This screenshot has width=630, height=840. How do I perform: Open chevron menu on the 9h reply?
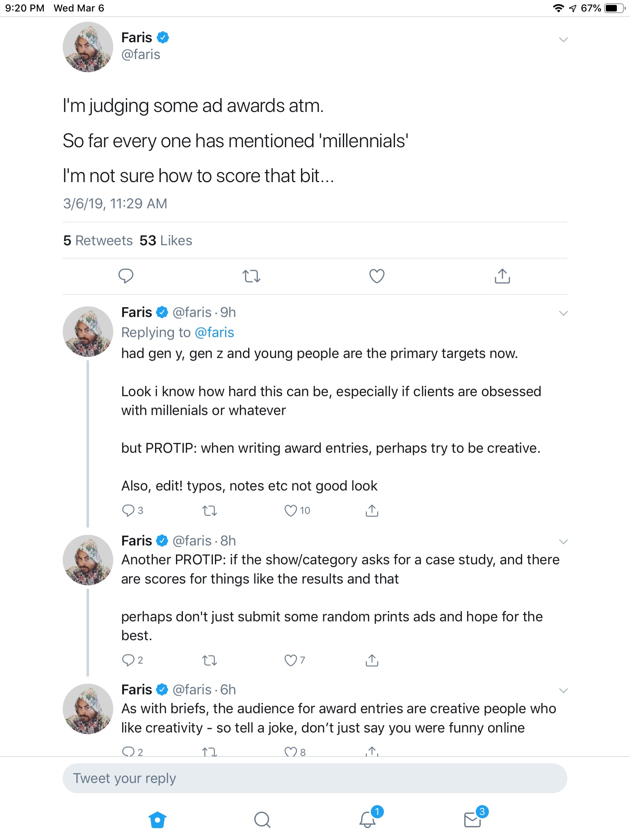click(x=564, y=313)
